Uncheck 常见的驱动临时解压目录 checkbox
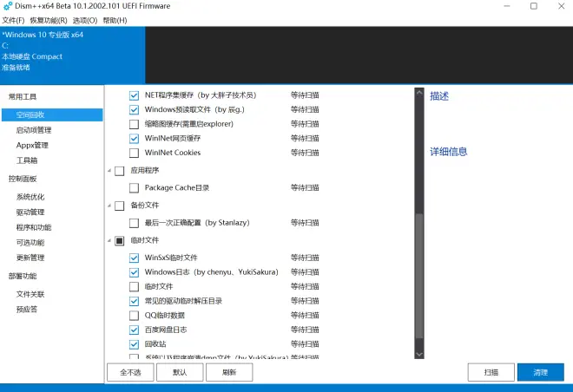Screen dimensions: 573x392 (x=134, y=301)
